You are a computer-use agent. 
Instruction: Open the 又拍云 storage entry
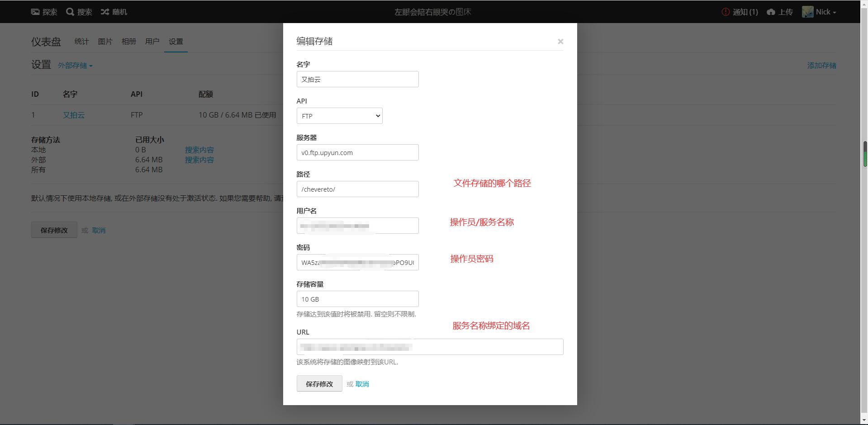pyautogui.click(x=74, y=115)
